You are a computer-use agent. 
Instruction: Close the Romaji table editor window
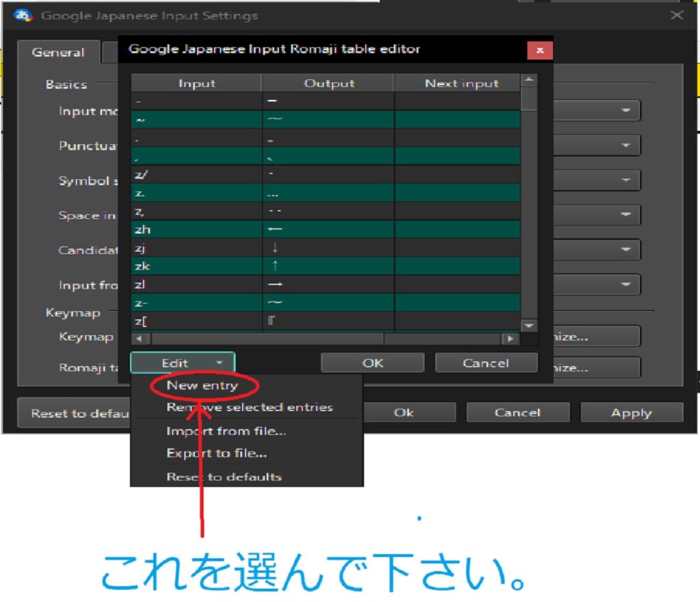tap(540, 50)
